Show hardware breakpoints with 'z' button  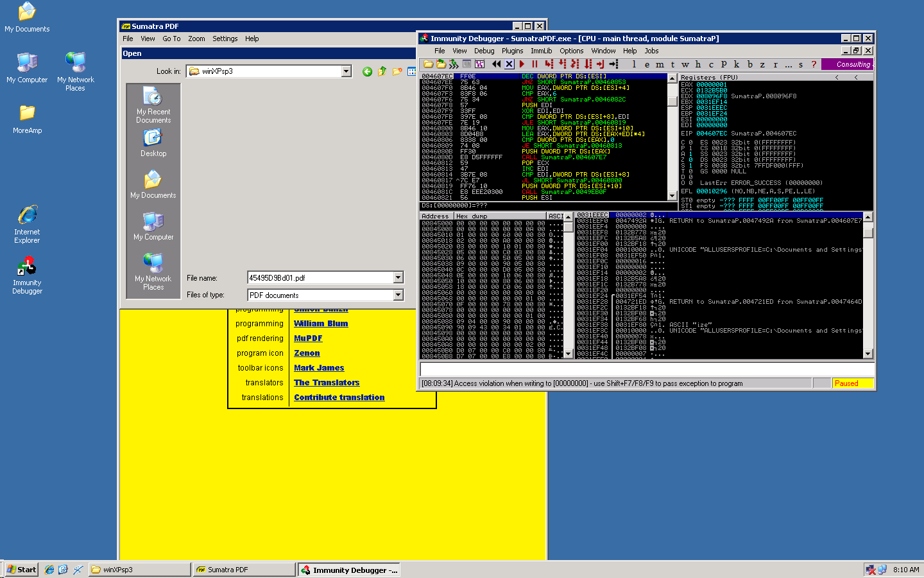762,64
